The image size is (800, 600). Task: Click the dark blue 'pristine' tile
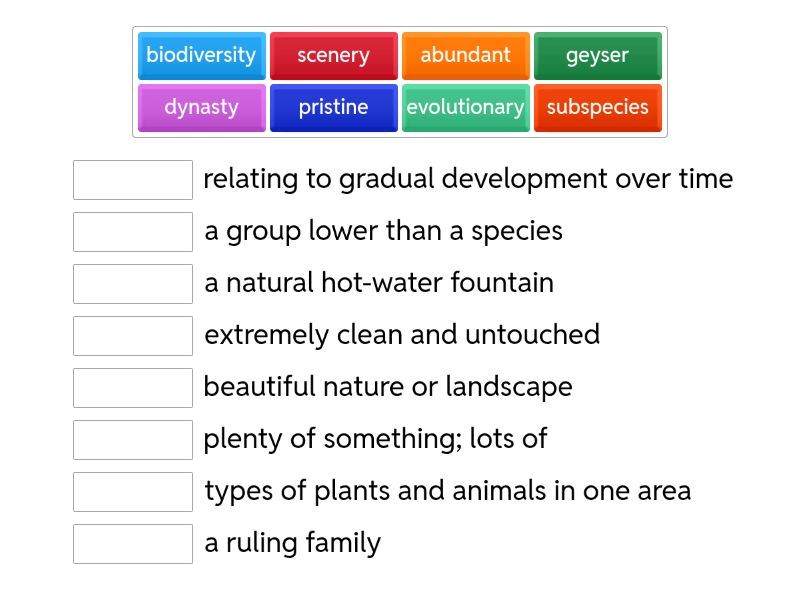pos(333,108)
